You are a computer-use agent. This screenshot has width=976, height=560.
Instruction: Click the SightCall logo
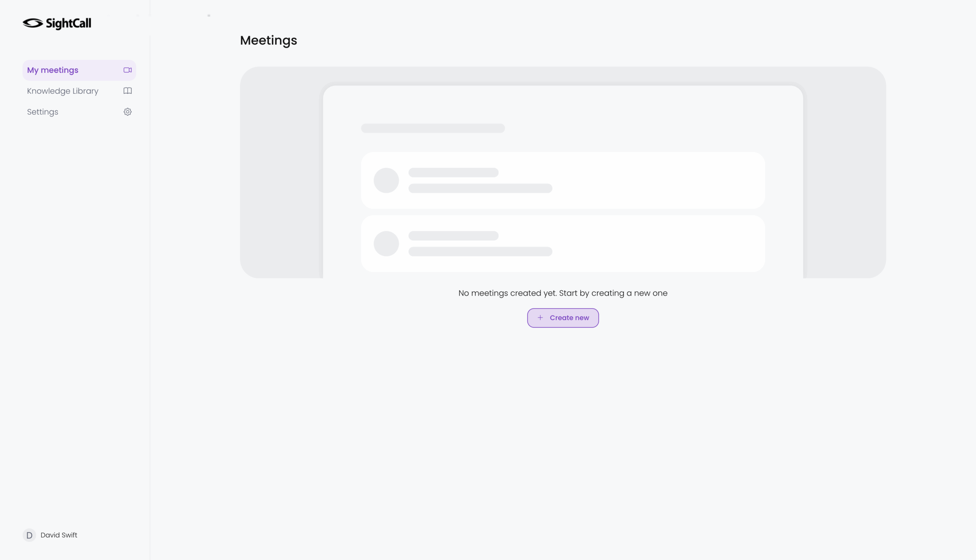tap(57, 24)
